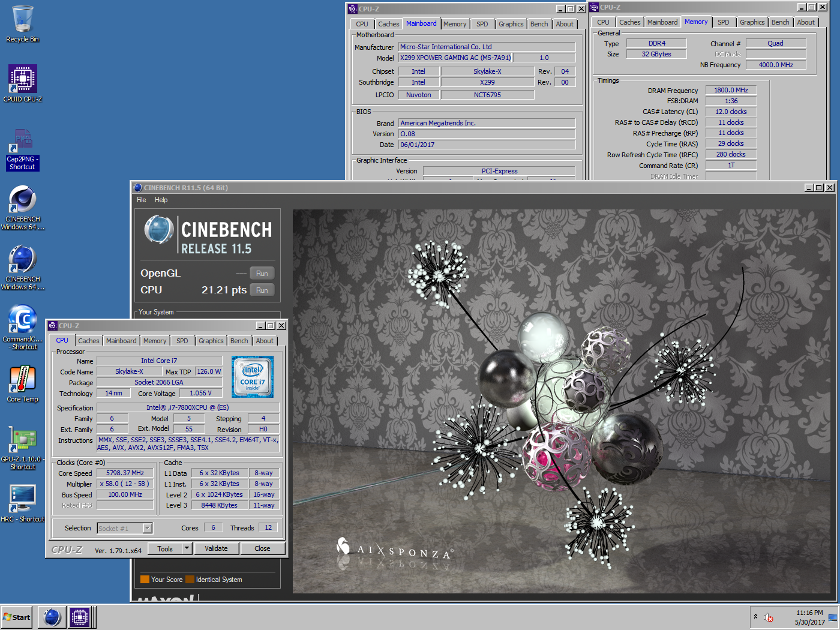Viewport: 840px width, 630px height.
Task: Click the Cinebench taskbar icon
Action: coord(52,617)
